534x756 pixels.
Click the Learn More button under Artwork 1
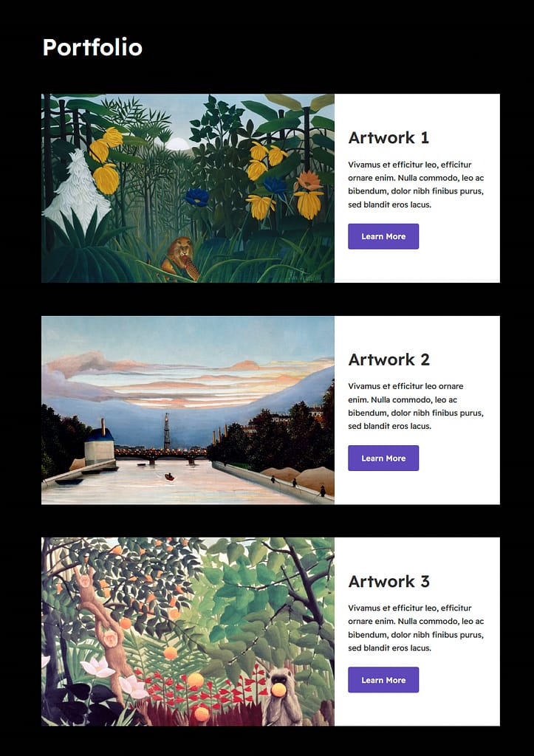[x=383, y=236]
